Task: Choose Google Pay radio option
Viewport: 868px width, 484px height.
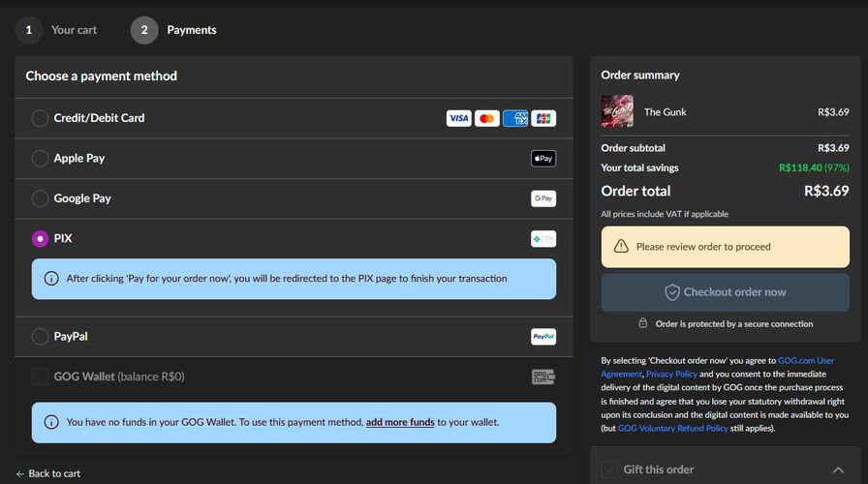Action: (40, 198)
